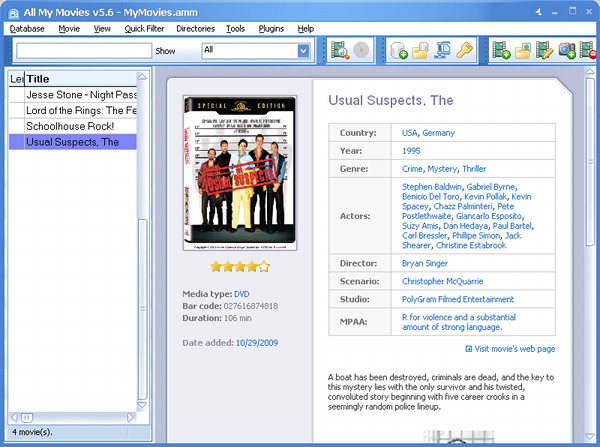Click the camera with plus toolbar icon

point(567,50)
